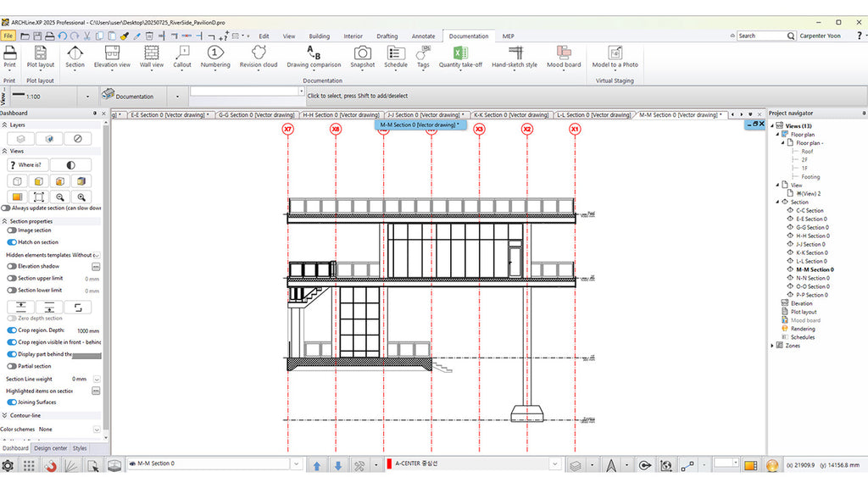
Task: Enable Section upper limit switch
Action: pyautogui.click(x=12, y=278)
